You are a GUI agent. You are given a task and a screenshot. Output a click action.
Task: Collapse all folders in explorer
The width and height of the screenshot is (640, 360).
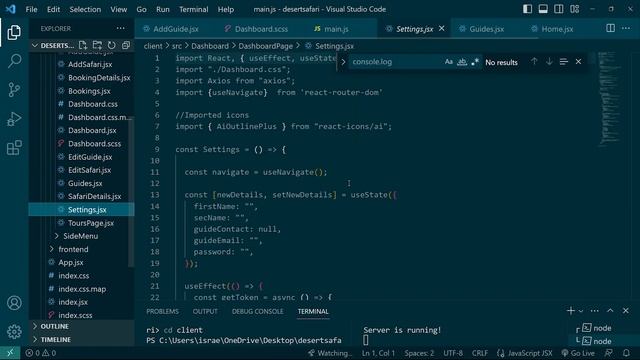[x=126, y=45]
